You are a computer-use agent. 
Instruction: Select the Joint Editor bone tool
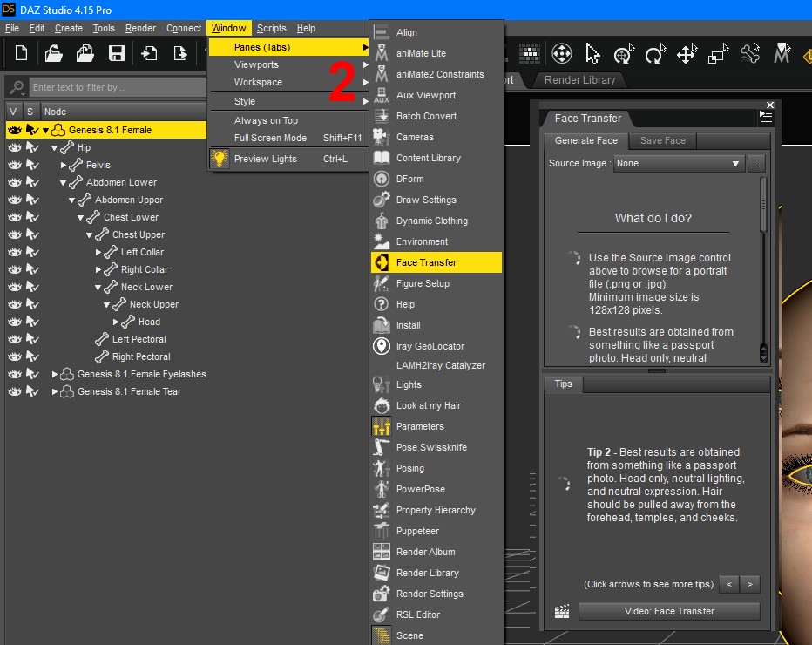(750, 53)
